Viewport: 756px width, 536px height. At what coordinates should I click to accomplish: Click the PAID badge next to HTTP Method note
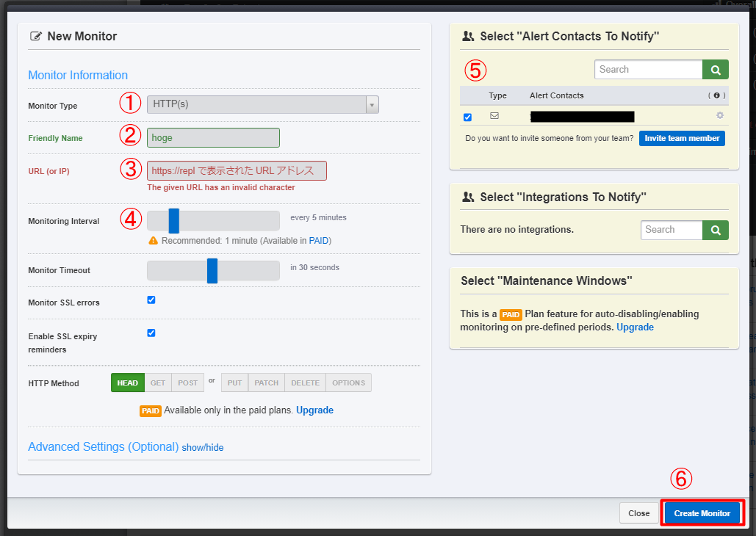[x=150, y=410]
